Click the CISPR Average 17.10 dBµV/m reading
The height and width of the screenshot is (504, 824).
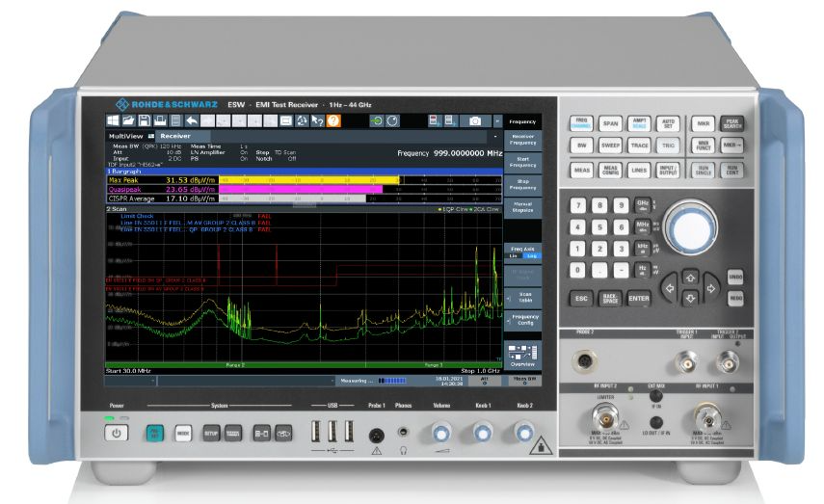pos(162,199)
